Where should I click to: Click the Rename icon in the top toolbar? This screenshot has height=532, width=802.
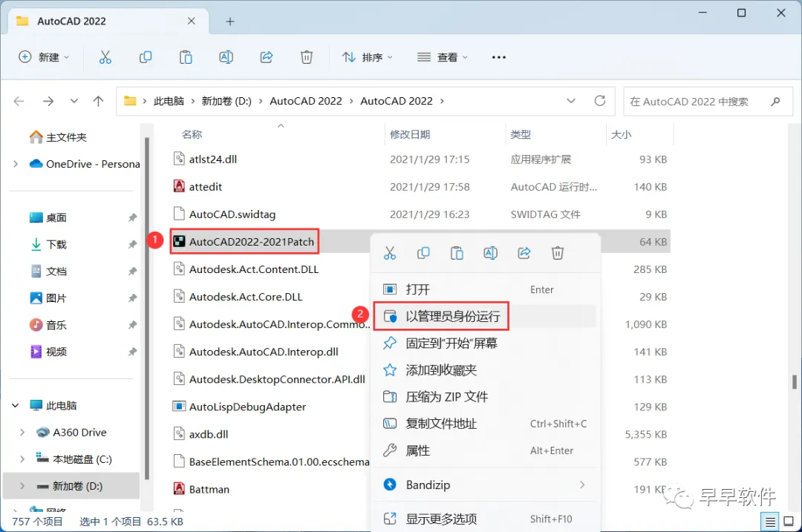(226, 57)
